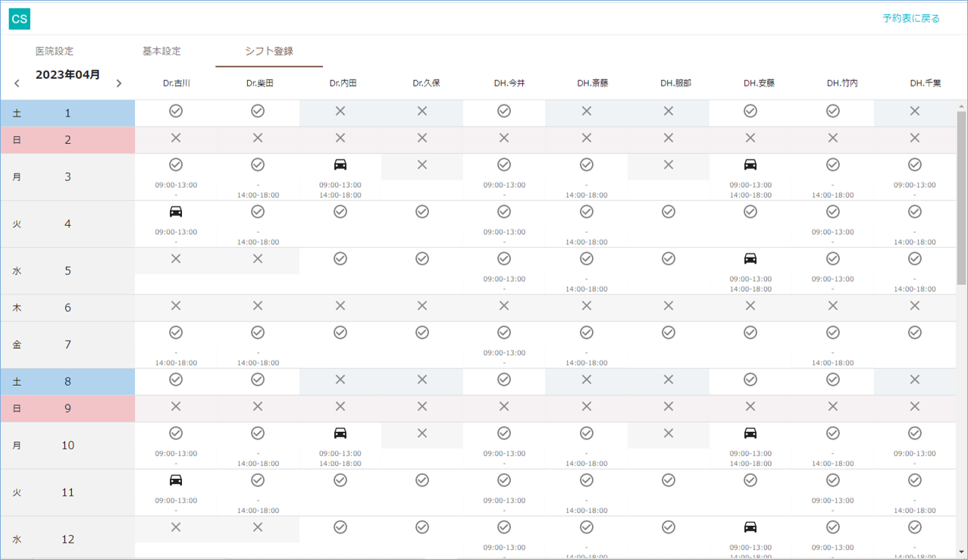Screen dimensions: 968x560
Task: Click X icon for Dr.久保 on April 3
Action: tap(422, 165)
